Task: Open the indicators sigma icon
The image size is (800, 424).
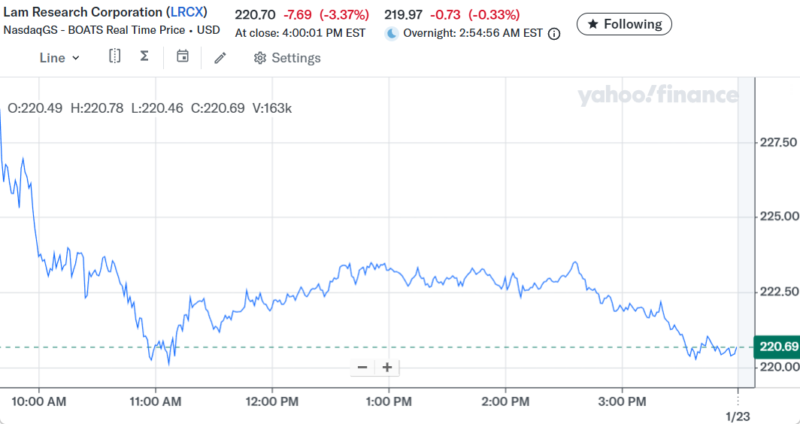Action: tap(144, 57)
